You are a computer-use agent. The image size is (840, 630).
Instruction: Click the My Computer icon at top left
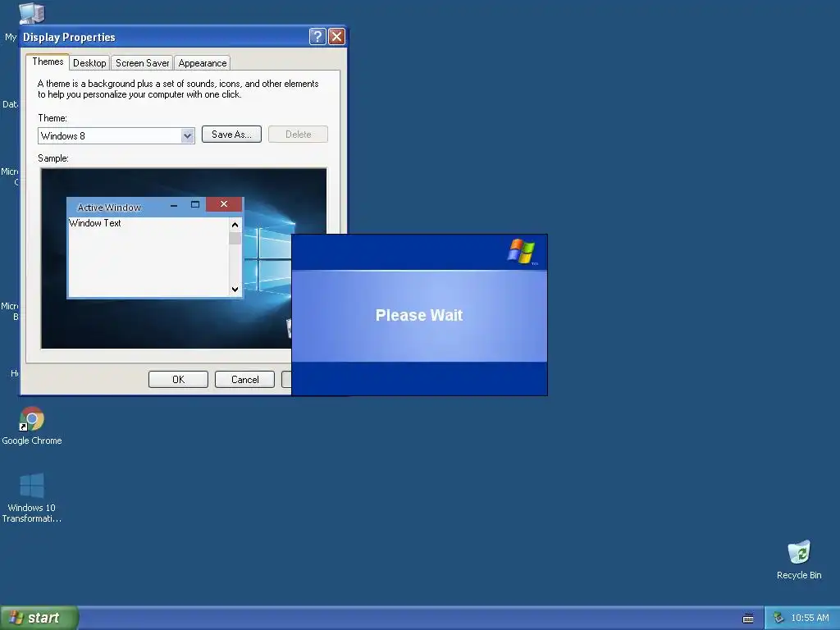(x=31, y=13)
